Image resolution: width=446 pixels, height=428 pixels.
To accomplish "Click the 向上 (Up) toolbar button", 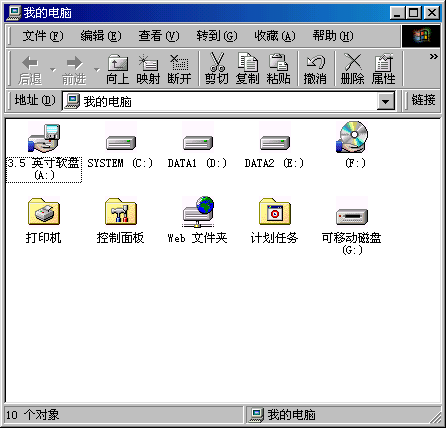I will coord(118,69).
